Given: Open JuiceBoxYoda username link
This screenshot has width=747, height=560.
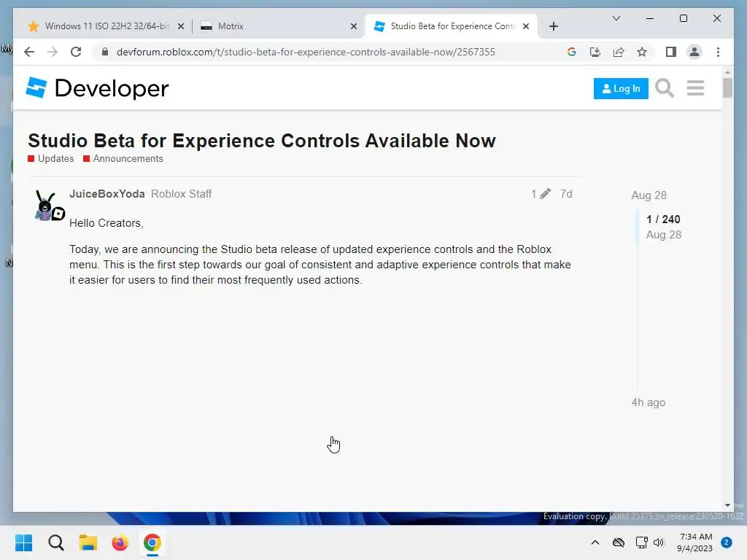Looking at the screenshot, I should click(x=107, y=194).
